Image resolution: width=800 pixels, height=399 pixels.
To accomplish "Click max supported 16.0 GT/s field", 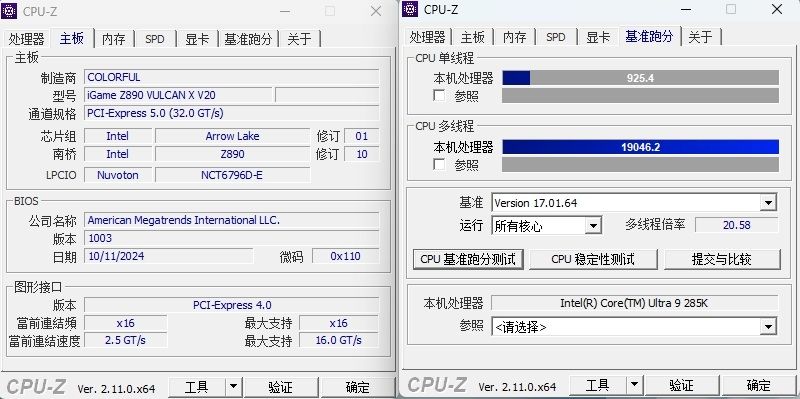I will 339,340.
